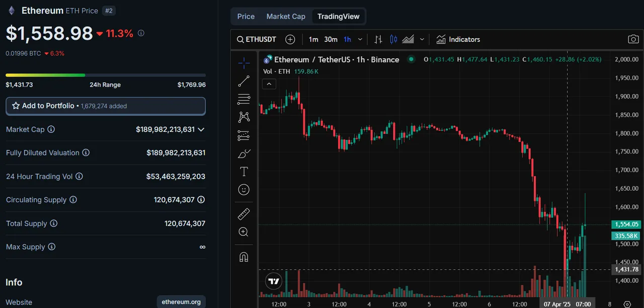Click the Ethereum / TetherUS chart title
The height and width of the screenshot is (308, 644).
click(337, 59)
